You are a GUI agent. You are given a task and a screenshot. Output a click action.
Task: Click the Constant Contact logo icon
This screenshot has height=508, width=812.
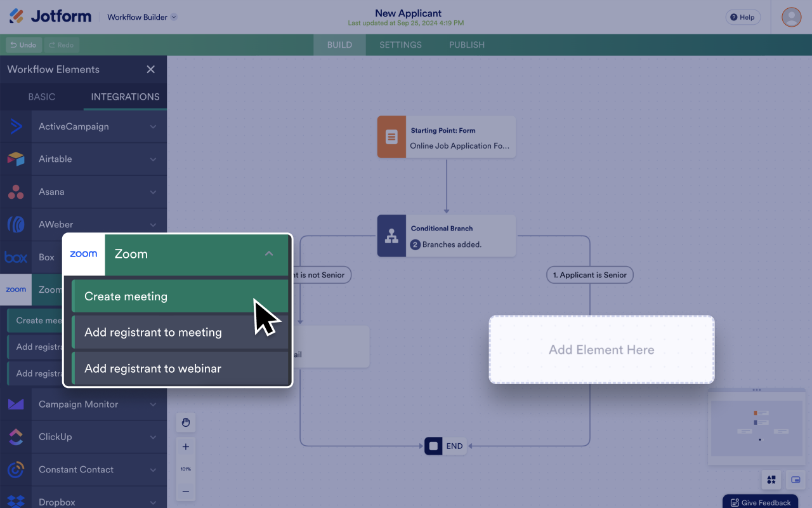pyautogui.click(x=16, y=470)
